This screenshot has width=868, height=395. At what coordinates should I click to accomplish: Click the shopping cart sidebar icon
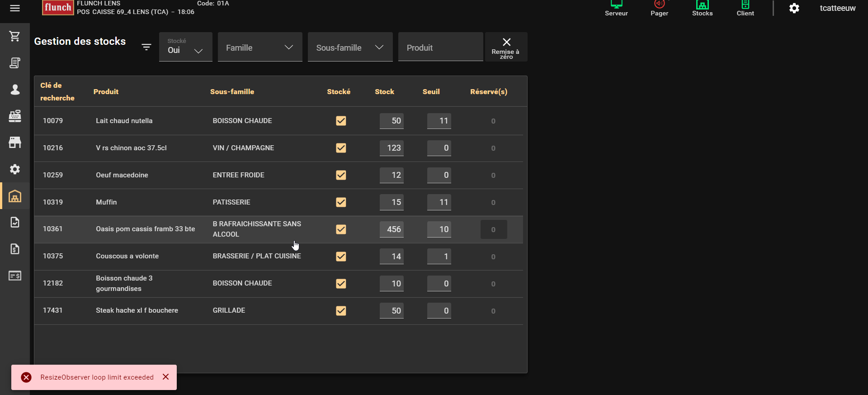[x=15, y=36]
